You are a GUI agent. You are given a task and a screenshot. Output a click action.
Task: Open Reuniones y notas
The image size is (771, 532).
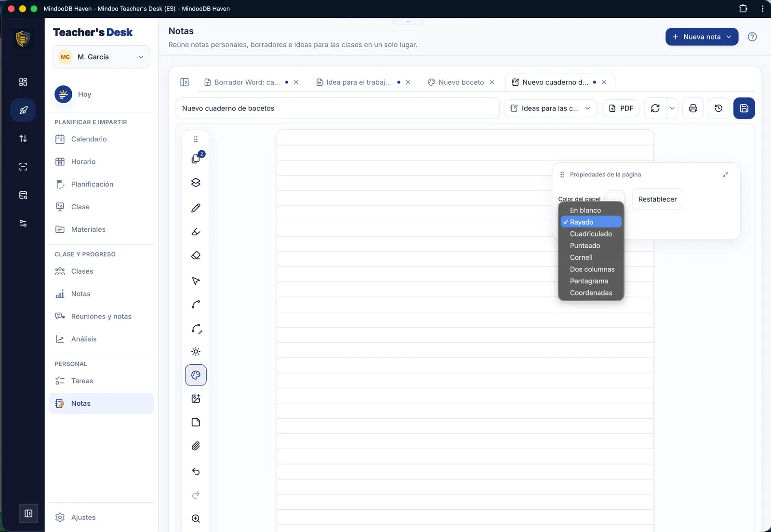[x=101, y=317]
